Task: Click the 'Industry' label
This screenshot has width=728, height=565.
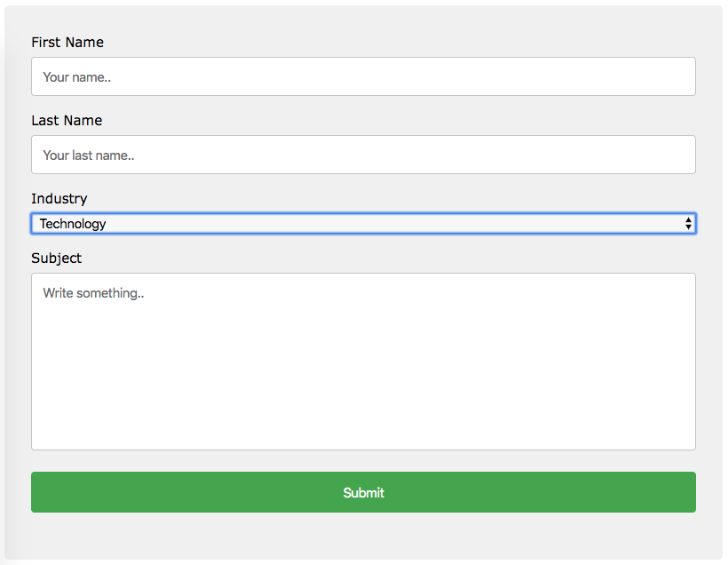Action: click(59, 199)
